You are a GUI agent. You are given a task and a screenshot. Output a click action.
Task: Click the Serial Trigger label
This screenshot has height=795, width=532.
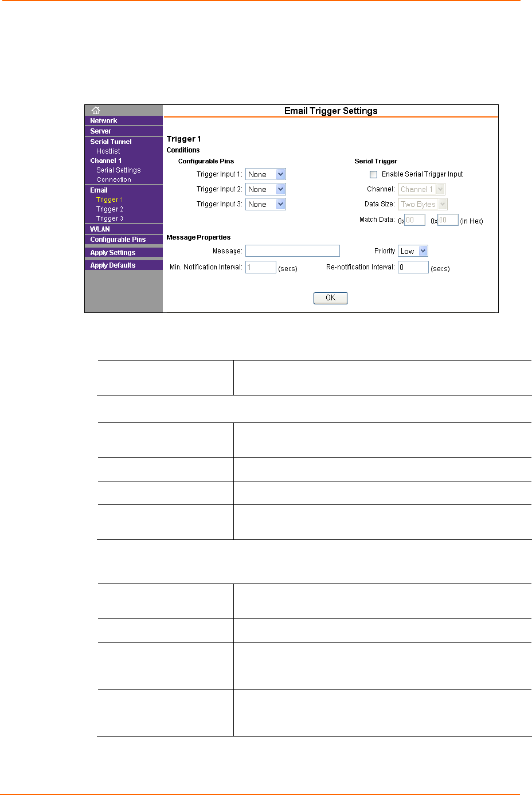(376, 161)
